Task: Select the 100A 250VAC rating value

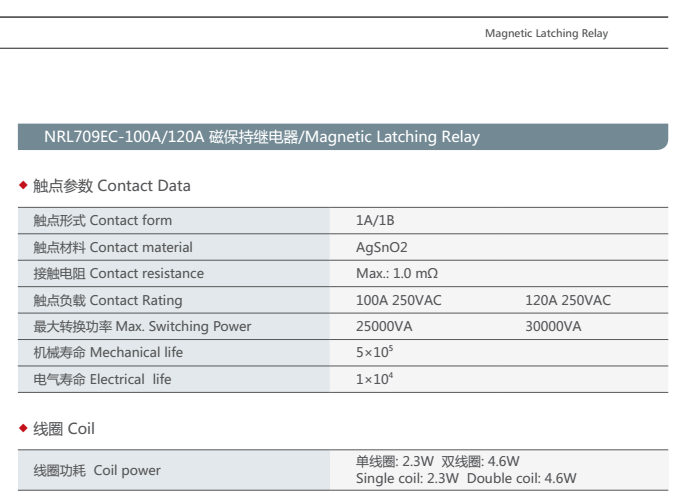Action: point(399,300)
